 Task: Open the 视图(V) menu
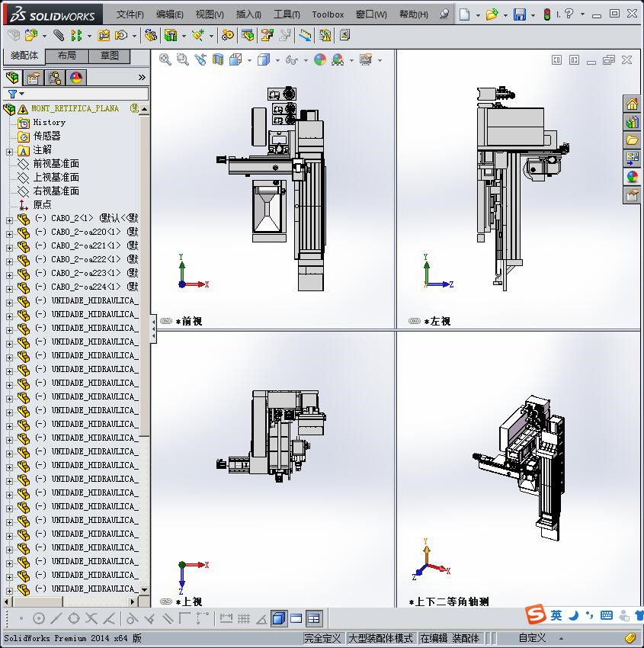point(210,14)
